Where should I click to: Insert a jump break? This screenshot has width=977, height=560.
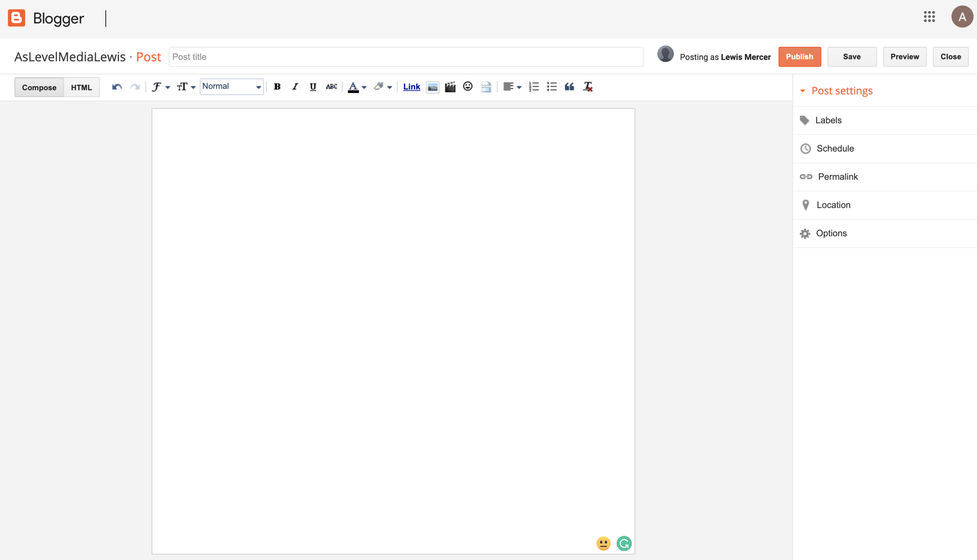(x=486, y=87)
